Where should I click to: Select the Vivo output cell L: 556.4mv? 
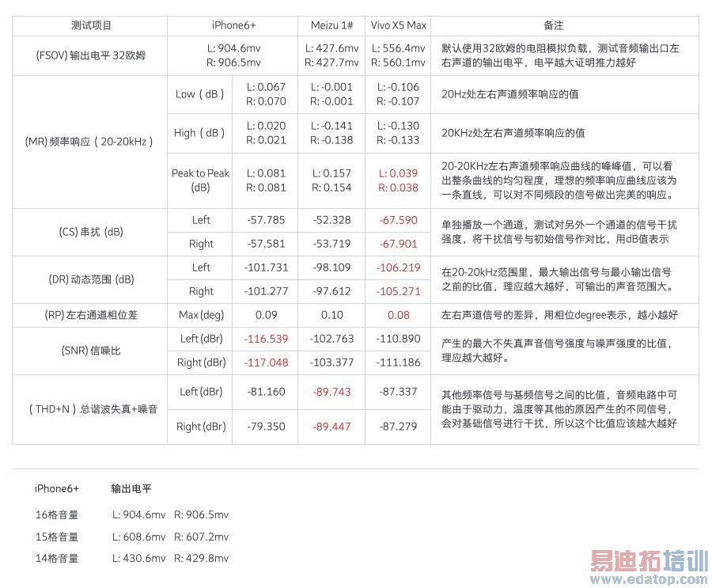tap(398, 48)
